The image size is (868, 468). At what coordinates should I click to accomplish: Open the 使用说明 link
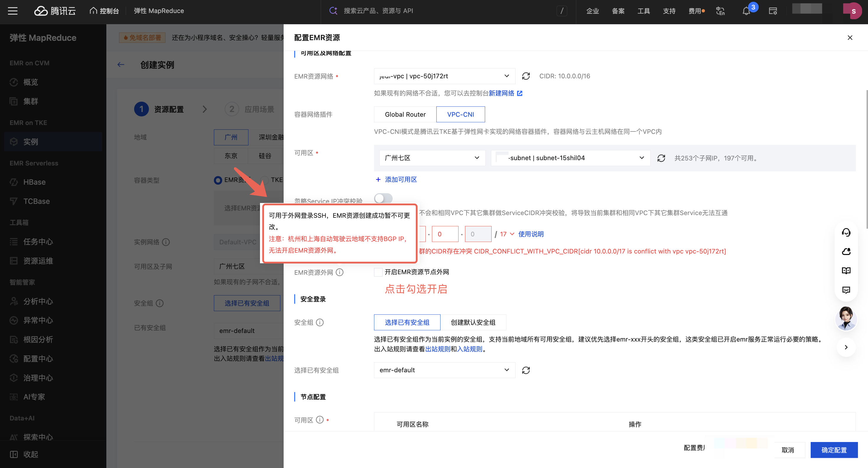tap(531, 234)
